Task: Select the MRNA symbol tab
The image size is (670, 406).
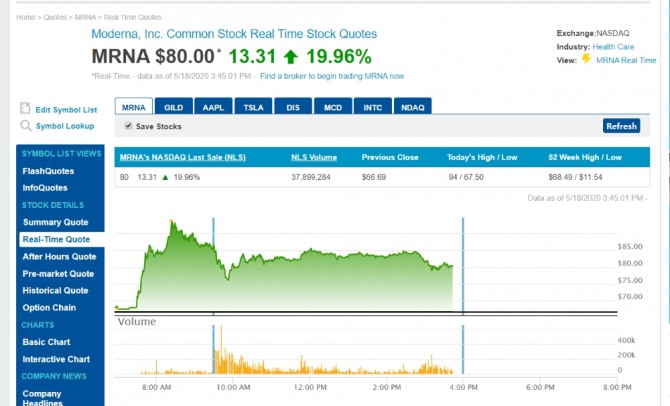Action: [x=134, y=107]
